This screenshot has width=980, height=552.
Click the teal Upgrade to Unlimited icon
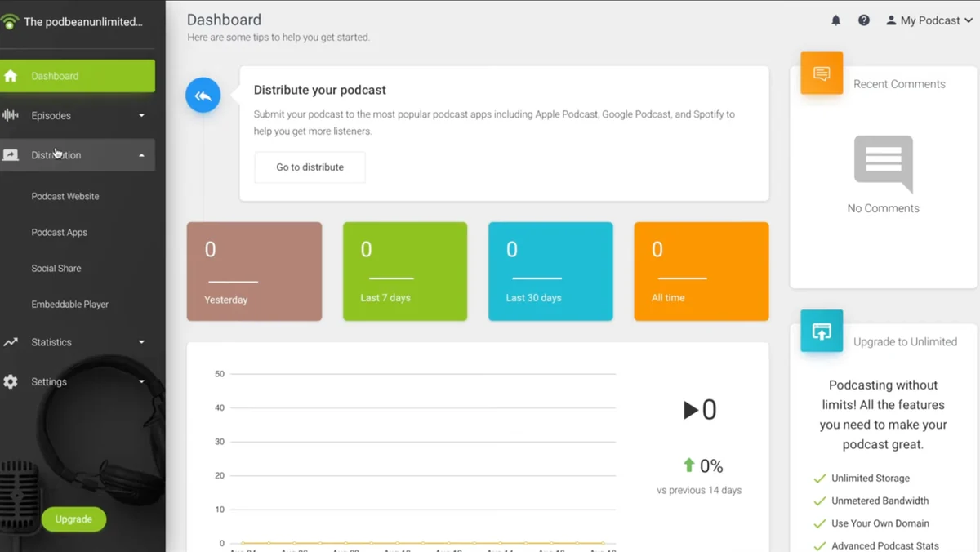click(x=822, y=331)
